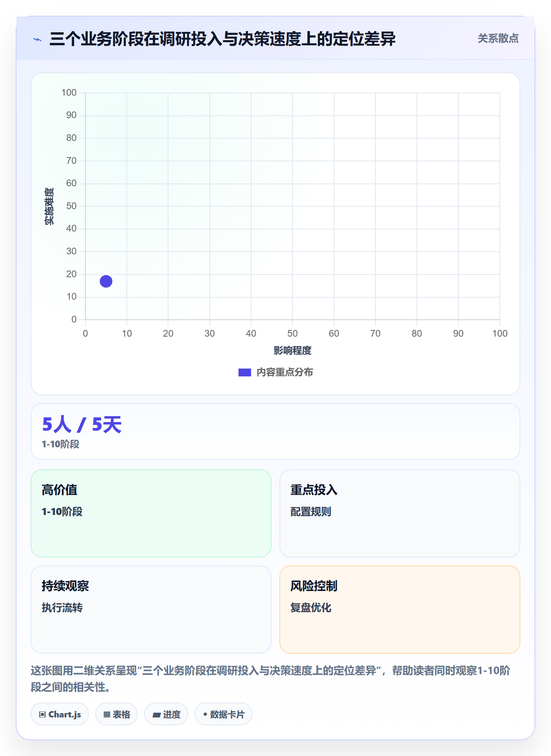The image size is (551, 756).
Task: Click the lightning bolt icon beside the title
Action: [x=37, y=39]
